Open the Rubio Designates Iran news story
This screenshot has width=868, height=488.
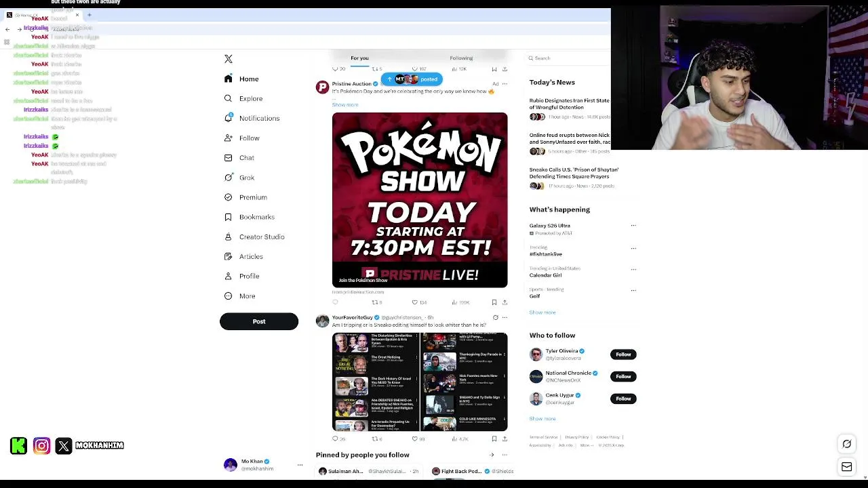point(570,108)
